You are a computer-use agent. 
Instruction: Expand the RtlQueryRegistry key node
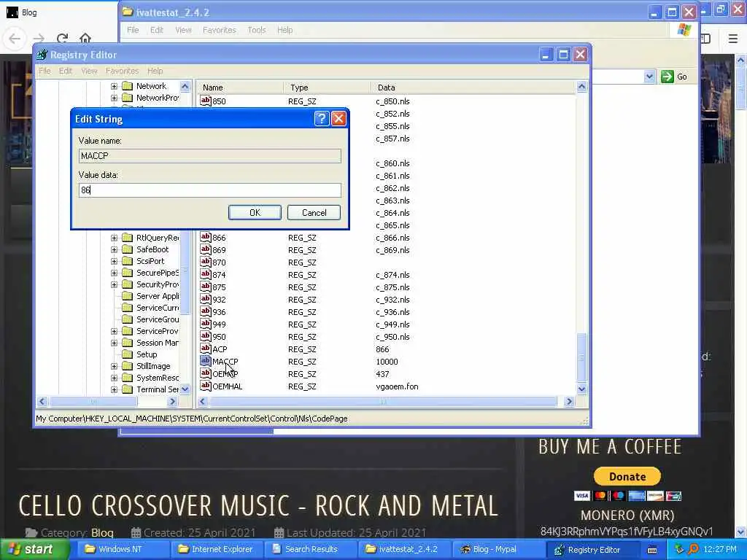(x=114, y=238)
